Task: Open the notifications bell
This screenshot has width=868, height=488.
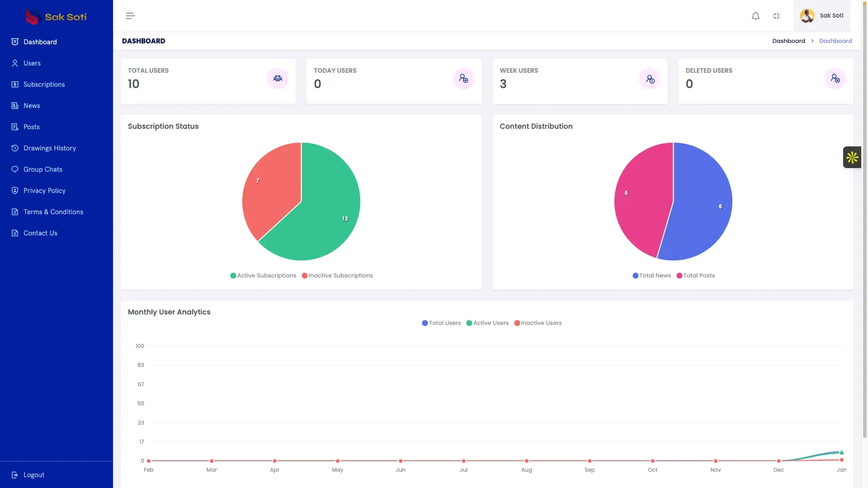Action: (x=755, y=16)
